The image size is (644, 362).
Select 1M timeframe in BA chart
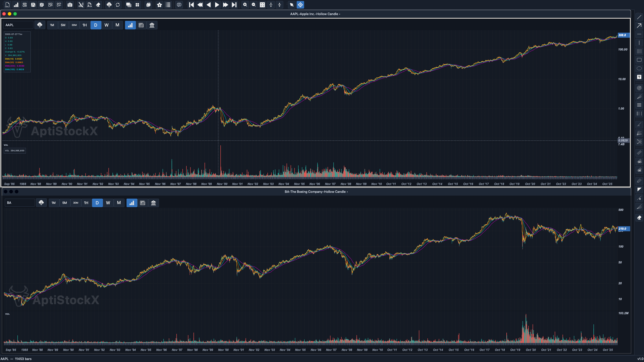click(x=54, y=203)
